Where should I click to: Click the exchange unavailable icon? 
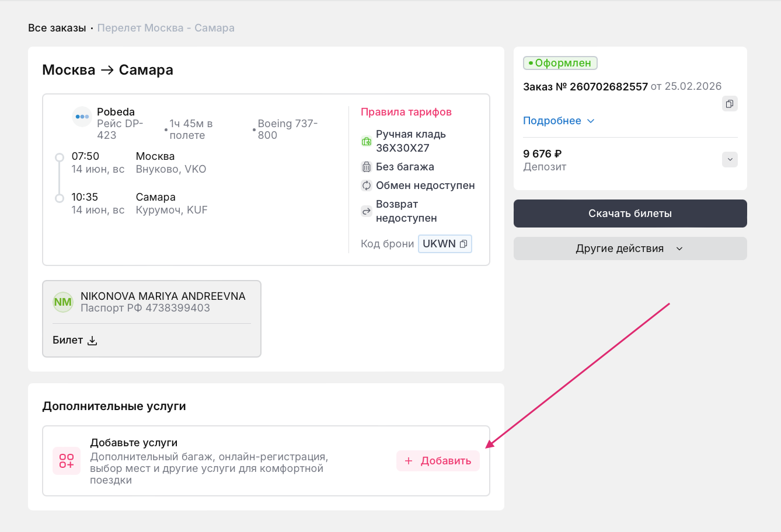(x=367, y=185)
